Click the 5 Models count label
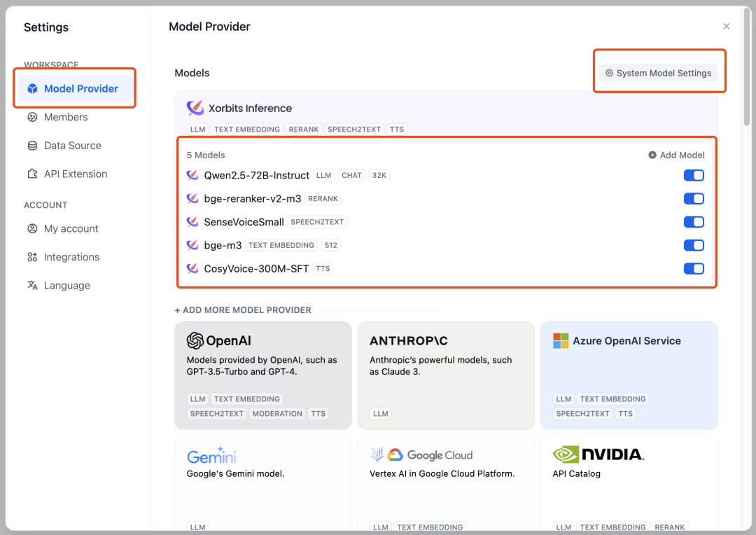 click(x=206, y=155)
